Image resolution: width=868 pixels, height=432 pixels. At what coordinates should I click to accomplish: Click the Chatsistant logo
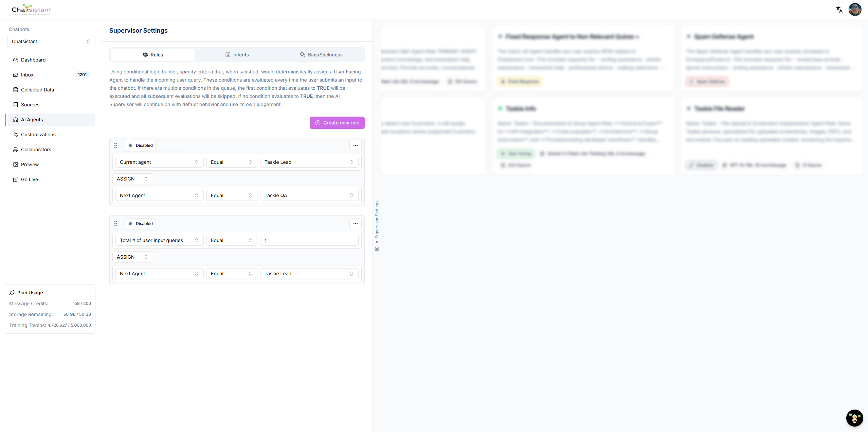point(31,10)
